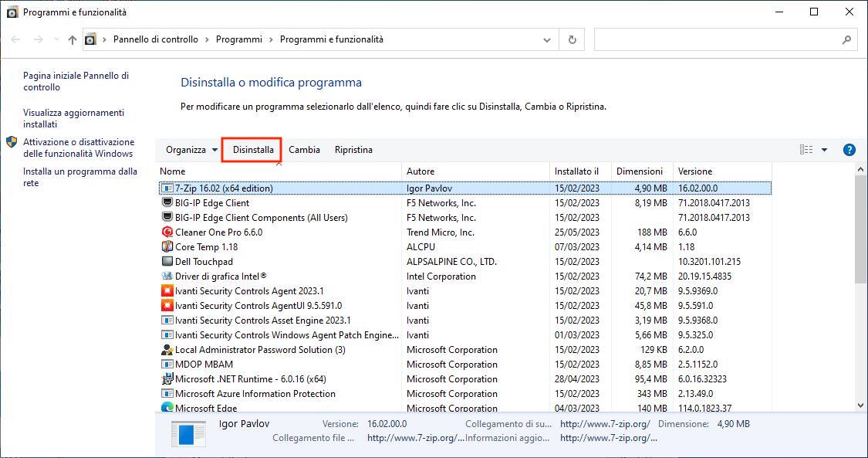The height and width of the screenshot is (458, 868).
Task: Click the up arrow navigation icon
Action: (73, 39)
